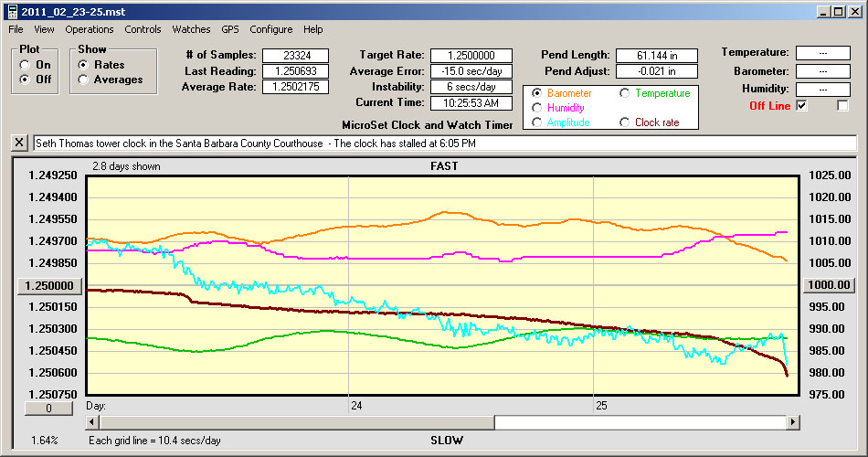Select the Plot On radio button
This screenshot has width=868, height=457.
click(25, 65)
